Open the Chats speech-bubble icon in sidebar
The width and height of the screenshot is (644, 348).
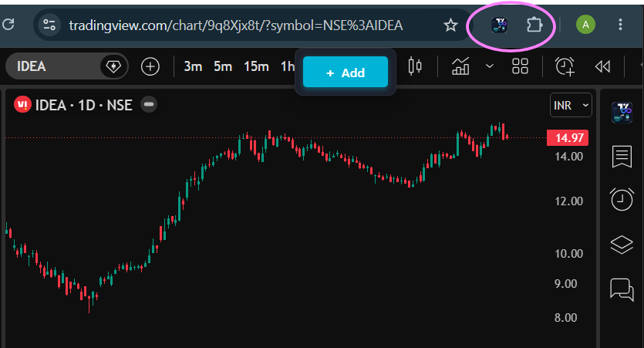(622, 289)
